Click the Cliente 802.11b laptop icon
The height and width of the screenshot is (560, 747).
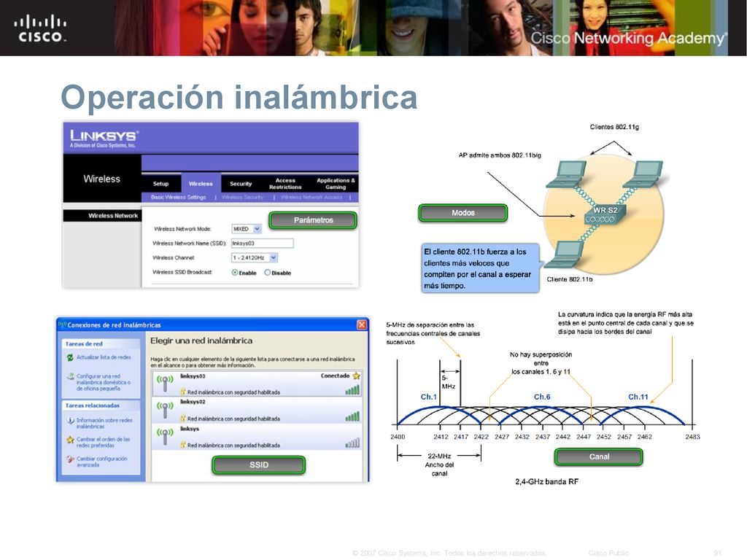click(x=565, y=254)
